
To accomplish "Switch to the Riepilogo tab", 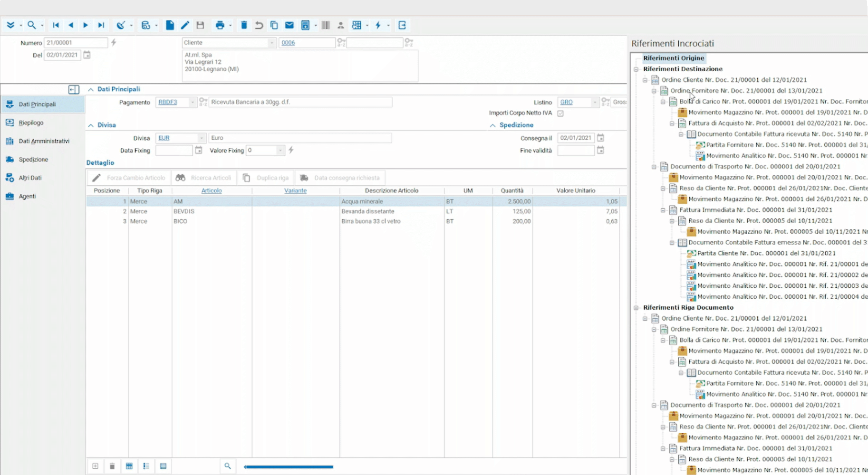I will (31, 123).
